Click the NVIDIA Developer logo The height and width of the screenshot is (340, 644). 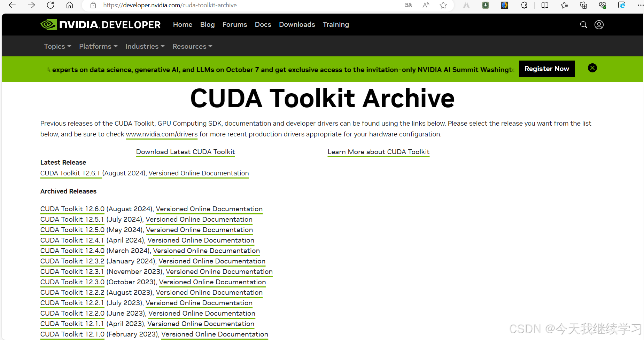pos(101,25)
